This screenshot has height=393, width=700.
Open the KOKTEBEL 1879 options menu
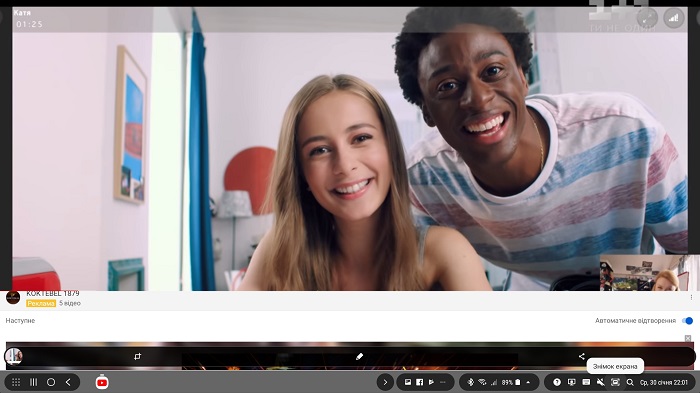692,297
